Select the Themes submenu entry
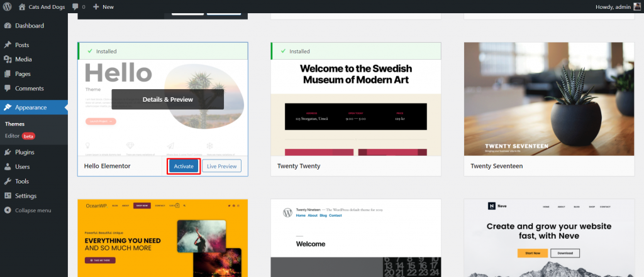 point(15,124)
